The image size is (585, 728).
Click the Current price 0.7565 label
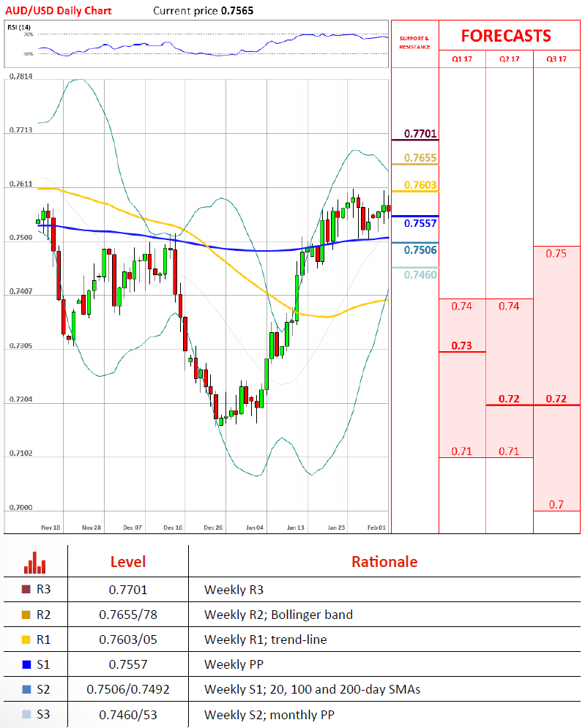click(x=204, y=11)
